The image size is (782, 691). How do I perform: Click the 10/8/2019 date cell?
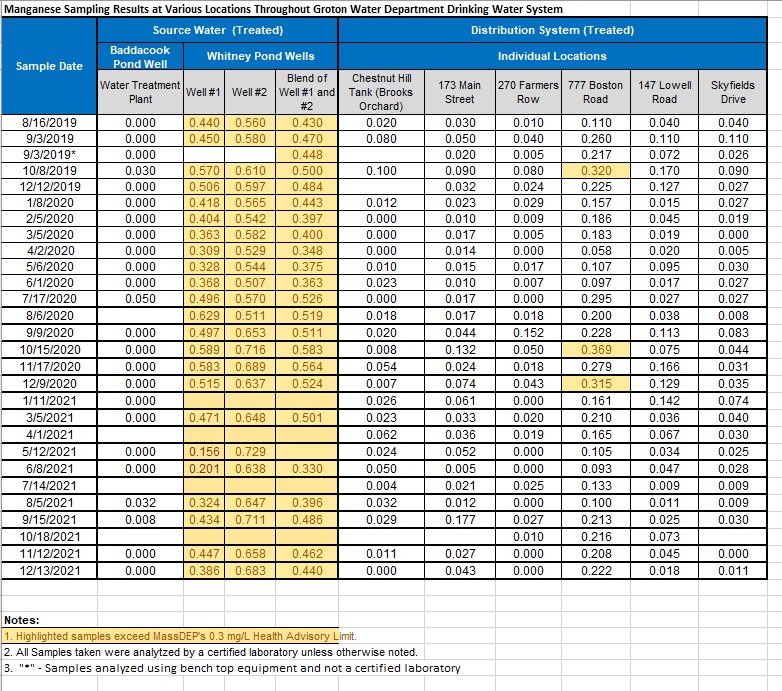tap(49, 171)
